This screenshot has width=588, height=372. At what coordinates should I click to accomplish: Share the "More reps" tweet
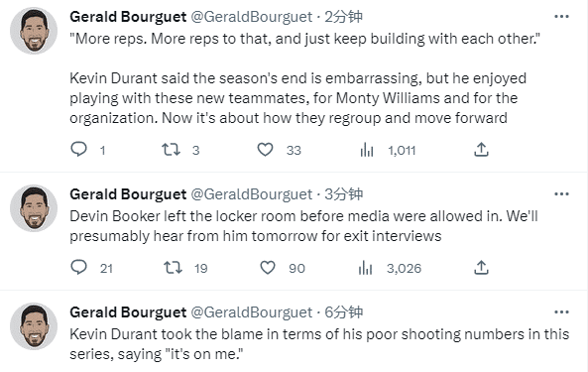pos(481,150)
